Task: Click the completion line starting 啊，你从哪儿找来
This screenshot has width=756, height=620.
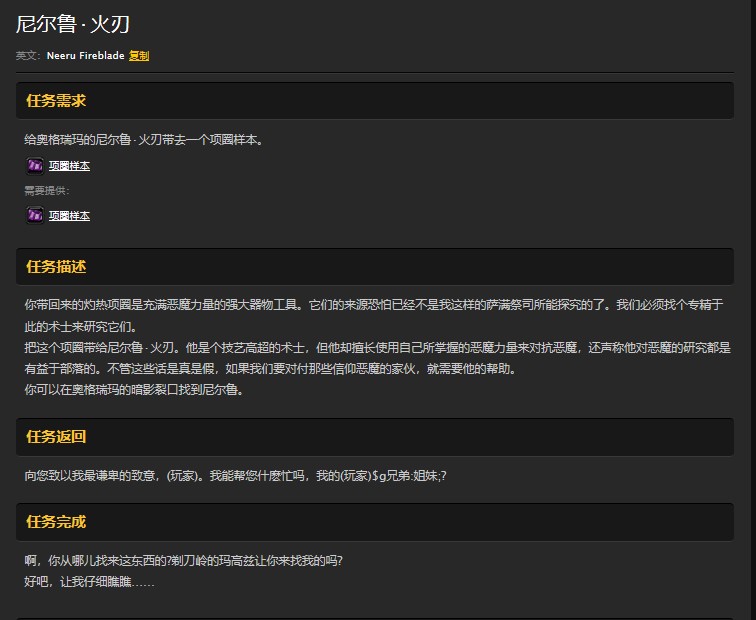Action: [x=190, y=560]
